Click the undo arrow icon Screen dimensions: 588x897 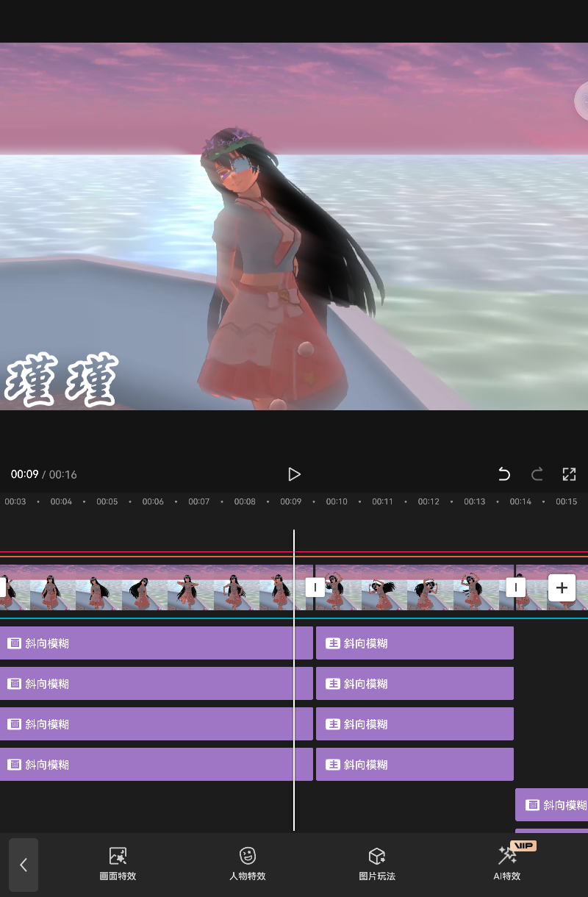[504, 474]
